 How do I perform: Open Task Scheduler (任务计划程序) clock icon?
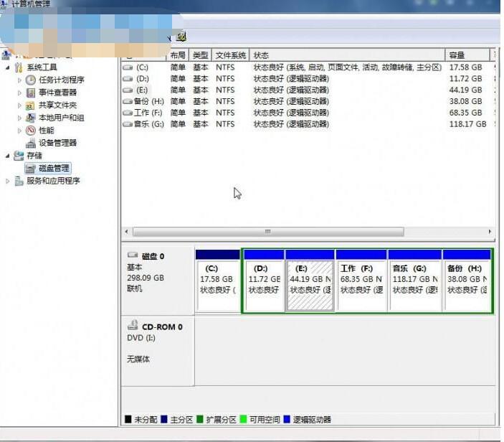click(x=31, y=80)
